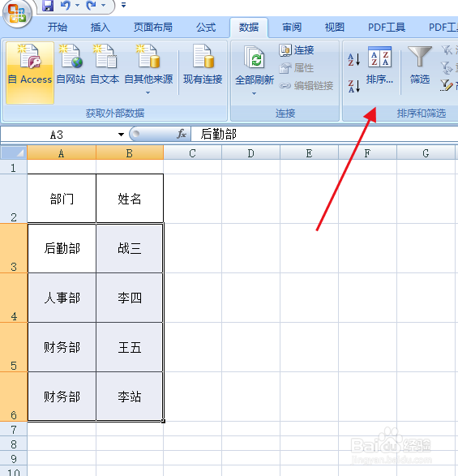Open 现有连接 dialog
This screenshot has height=476, width=458.
pyautogui.click(x=203, y=65)
